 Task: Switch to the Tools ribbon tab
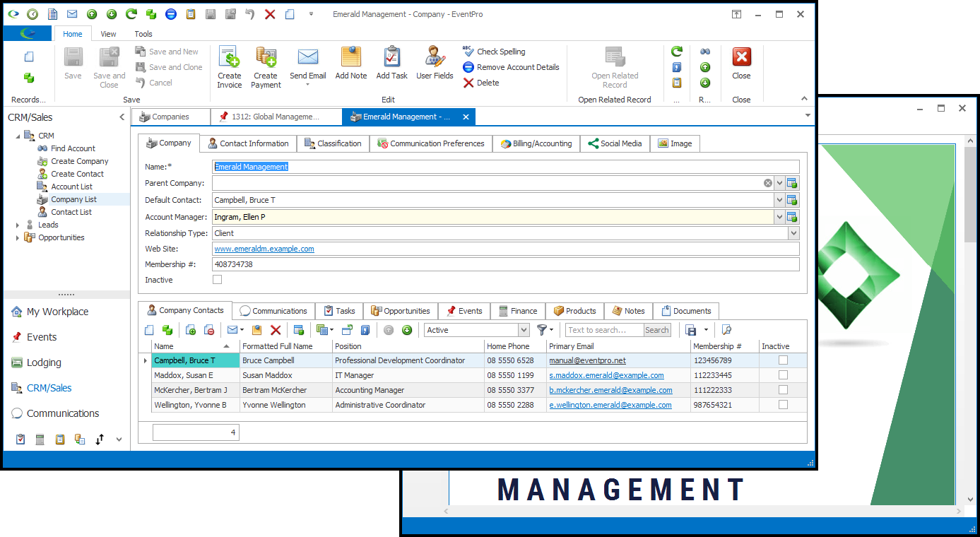click(143, 34)
